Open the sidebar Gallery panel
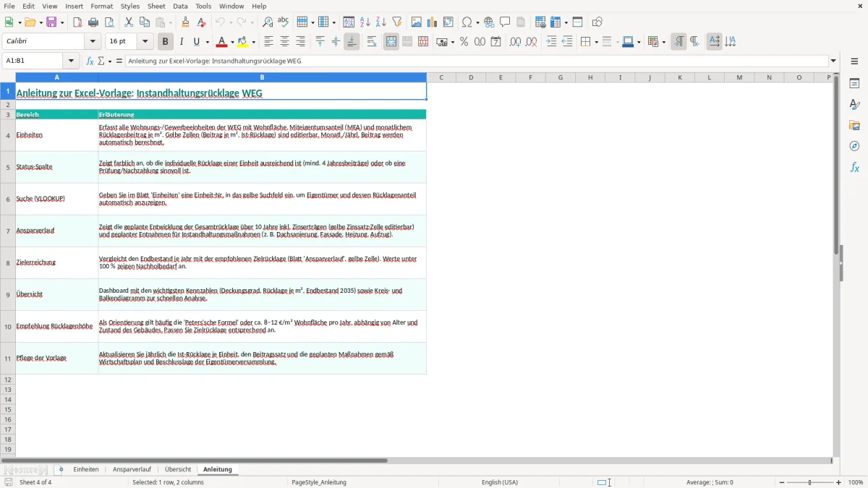The width and height of the screenshot is (868, 488). tap(854, 125)
